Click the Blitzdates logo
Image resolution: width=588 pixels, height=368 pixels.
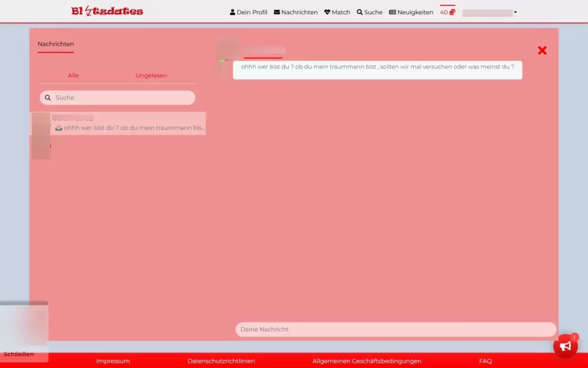pyautogui.click(x=107, y=10)
